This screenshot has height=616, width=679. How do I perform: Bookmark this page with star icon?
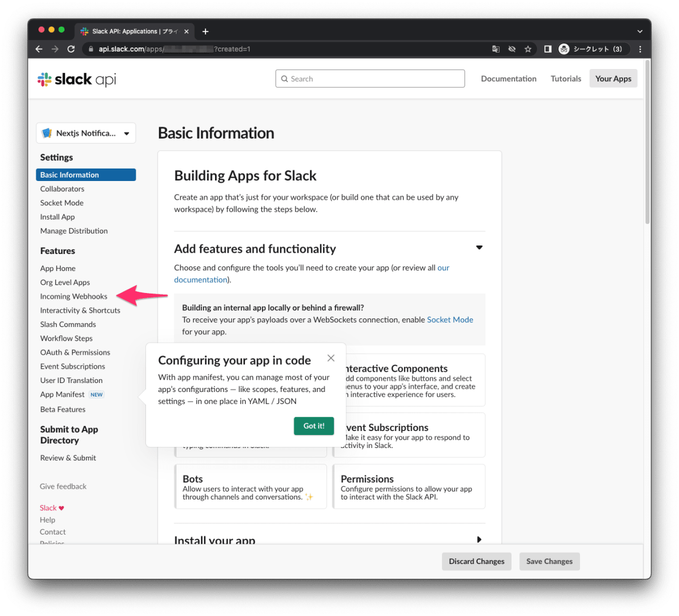[528, 49]
